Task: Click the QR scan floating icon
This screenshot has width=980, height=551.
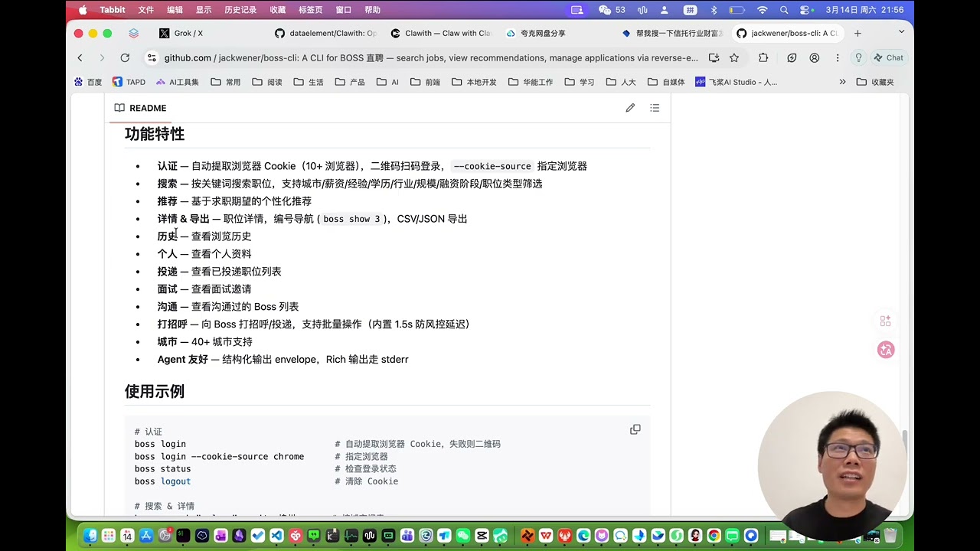Action: [x=886, y=321]
